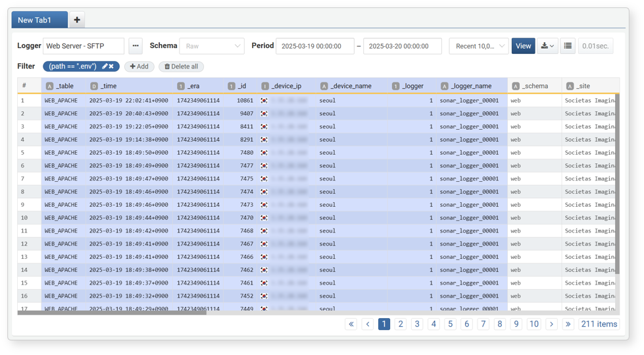Click Korean flag icon in row 1
This screenshot has height=355, width=644.
[264, 100]
